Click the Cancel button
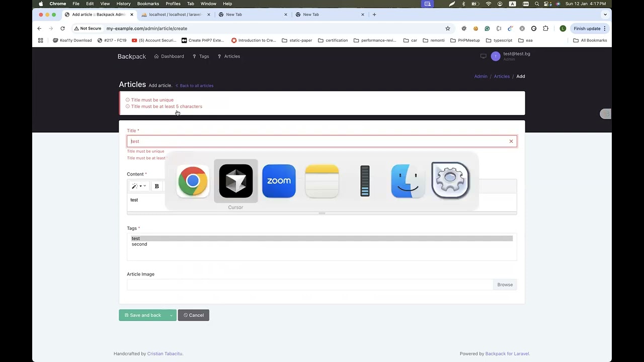Screen dimensions: 644x362 point(193,315)
